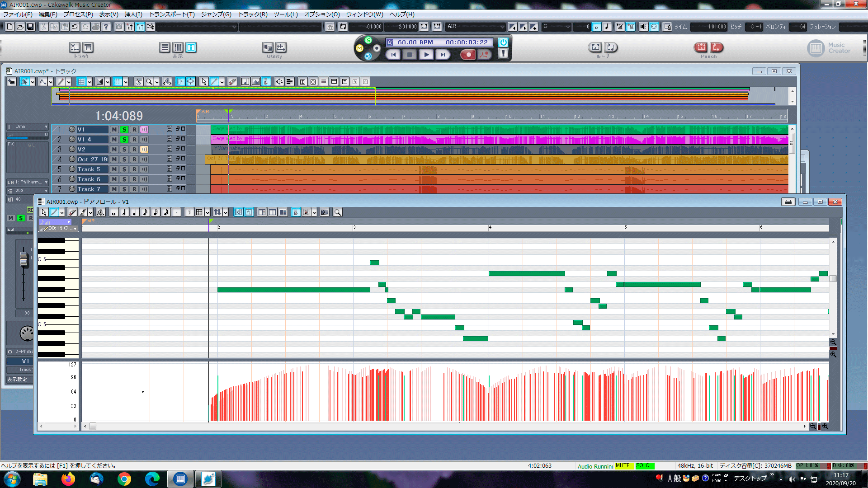
Task: Open the ツール(L) menu
Action: 286,14
